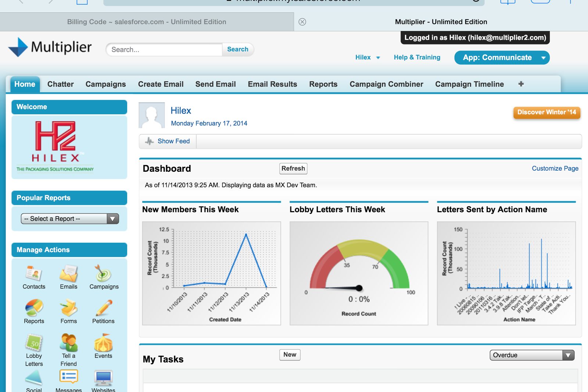Open the Campaigns tab in the navigation bar
Viewport: 588px width, 392px height.
pyautogui.click(x=106, y=84)
